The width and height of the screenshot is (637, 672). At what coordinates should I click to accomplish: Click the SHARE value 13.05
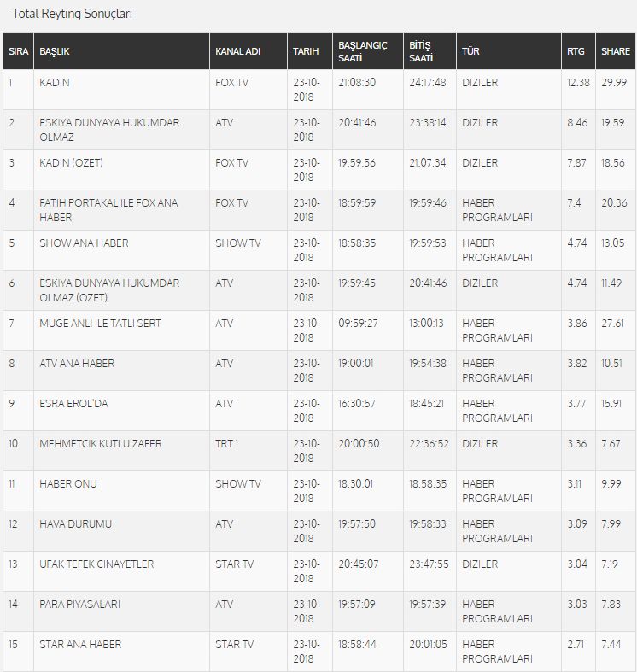[x=613, y=243]
